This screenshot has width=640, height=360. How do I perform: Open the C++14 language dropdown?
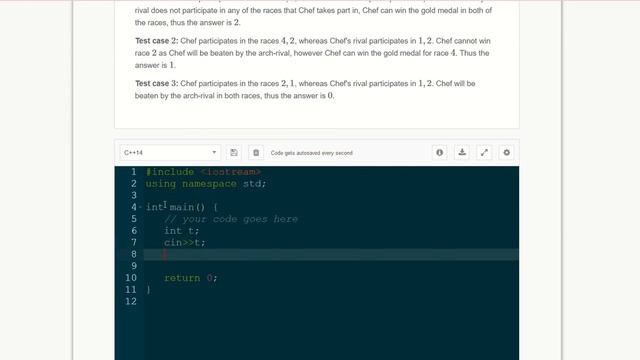click(x=170, y=153)
